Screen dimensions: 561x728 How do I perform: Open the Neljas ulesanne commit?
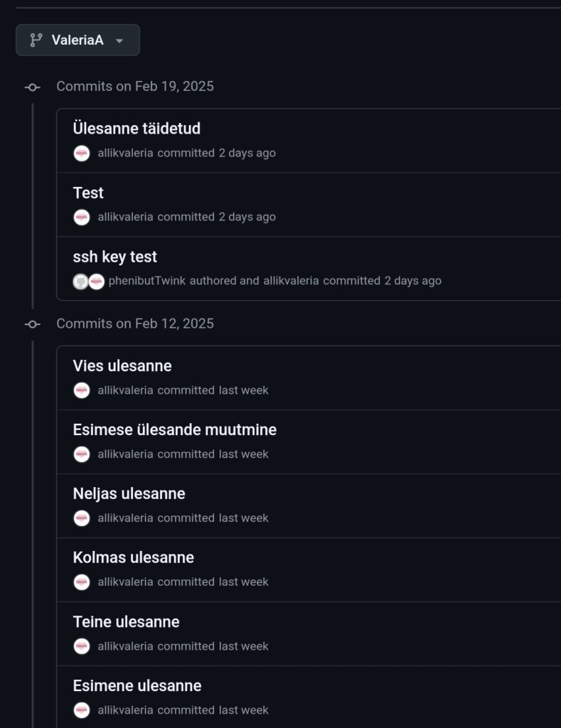pyautogui.click(x=129, y=493)
